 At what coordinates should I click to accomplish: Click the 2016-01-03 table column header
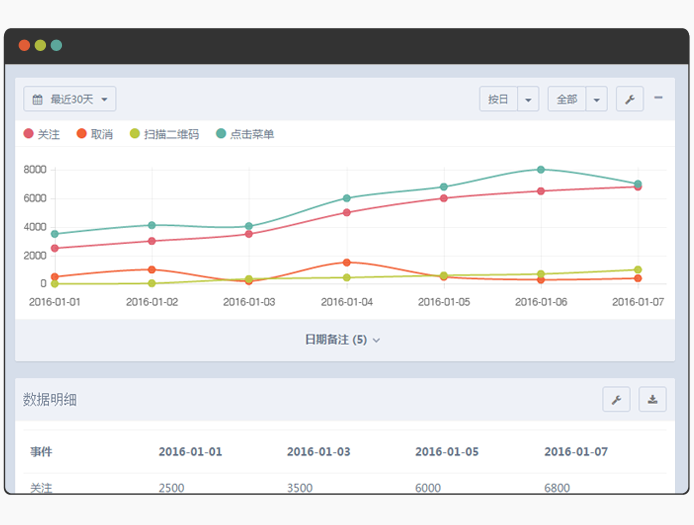(x=319, y=452)
